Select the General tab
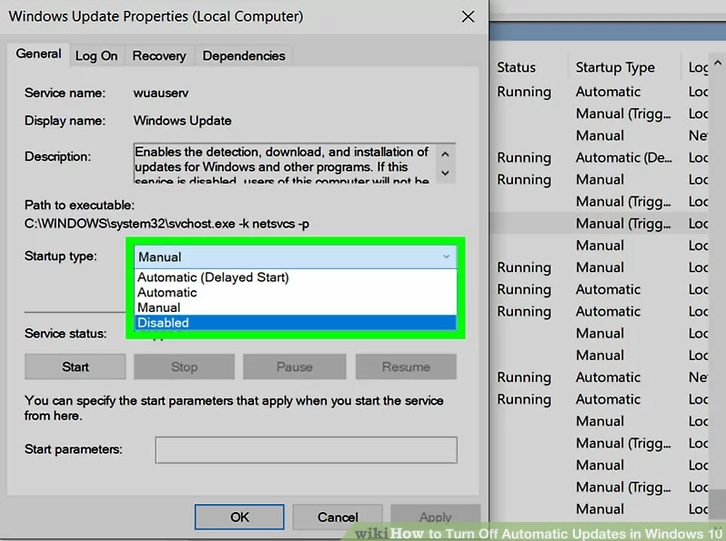This screenshot has width=726, height=541. (38, 55)
